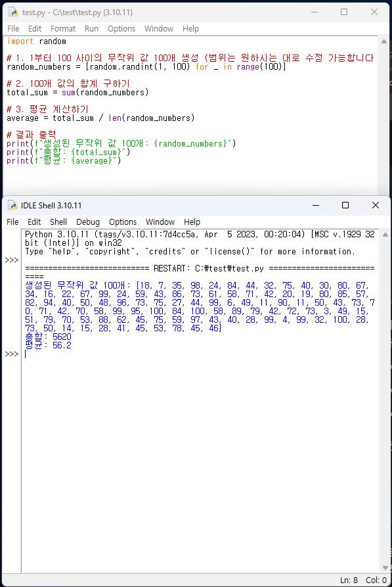Open Format menu in test.py editor
This screenshot has width=392, height=587.
click(63, 29)
